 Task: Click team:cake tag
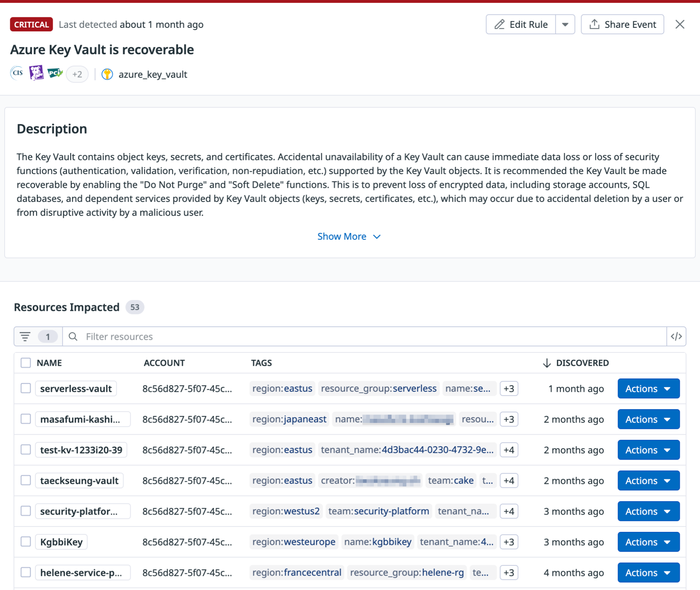coord(451,481)
